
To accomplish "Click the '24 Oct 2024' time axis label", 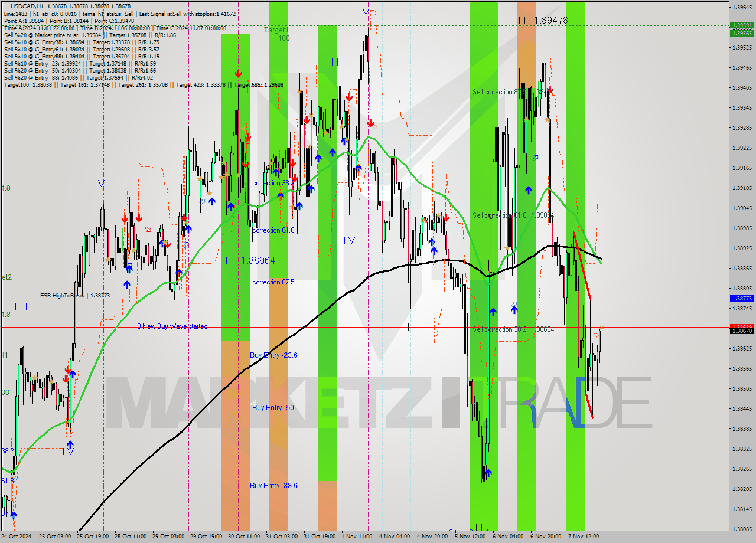I will (x=17, y=537).
